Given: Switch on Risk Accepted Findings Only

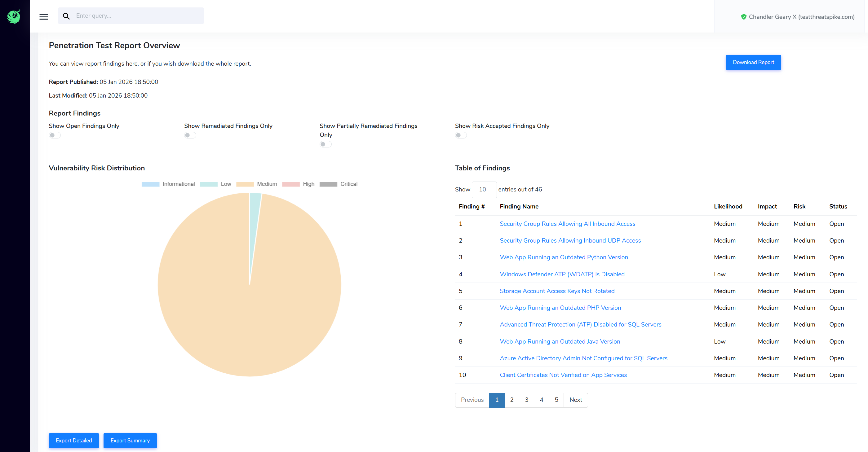Looking at the screenshot, I should coord(461,135).
